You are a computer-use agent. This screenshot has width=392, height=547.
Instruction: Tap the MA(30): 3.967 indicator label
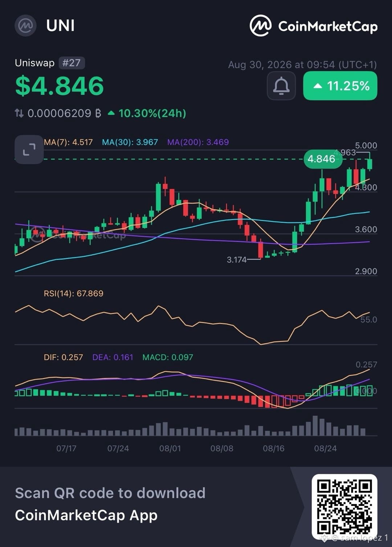pos(130,142)
